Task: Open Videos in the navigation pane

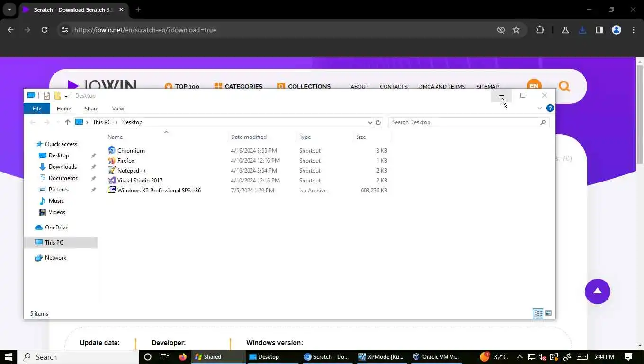Action: [x=57, y=212]
